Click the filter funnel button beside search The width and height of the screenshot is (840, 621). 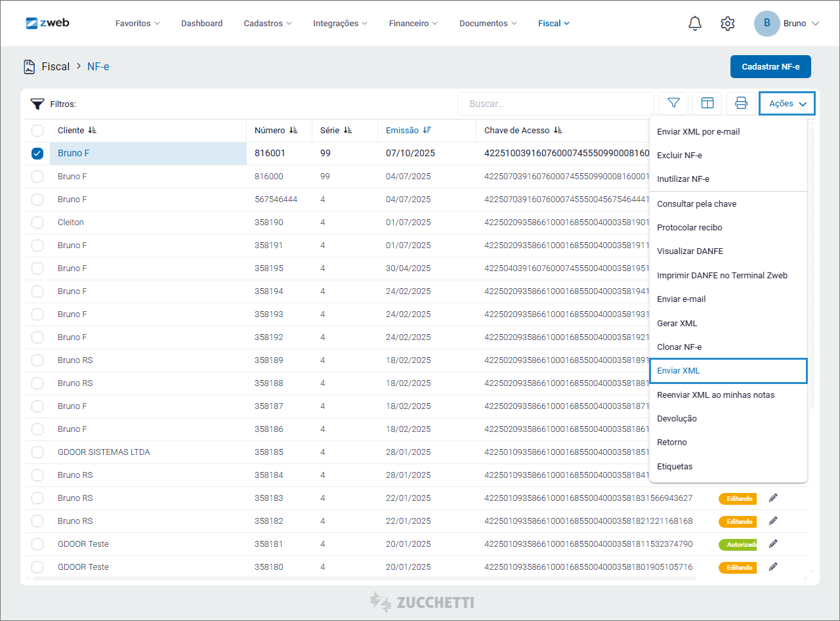pyautogui.click(x=673, y=103)
